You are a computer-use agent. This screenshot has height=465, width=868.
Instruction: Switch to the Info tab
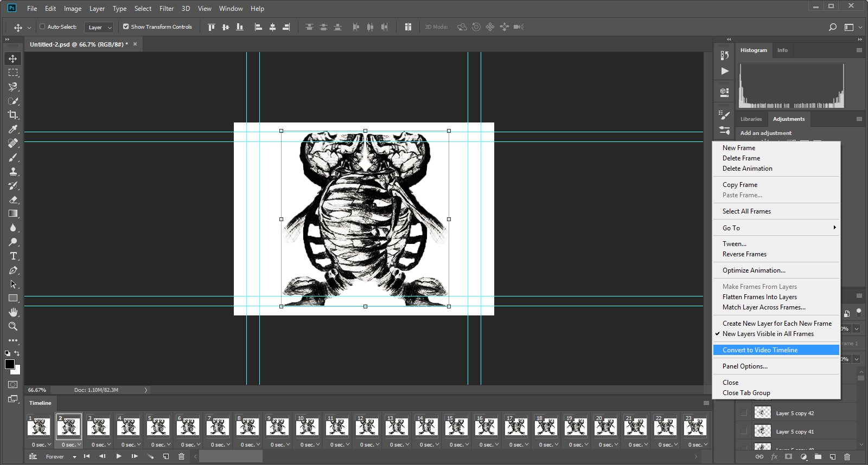click(x=782, y=50)
